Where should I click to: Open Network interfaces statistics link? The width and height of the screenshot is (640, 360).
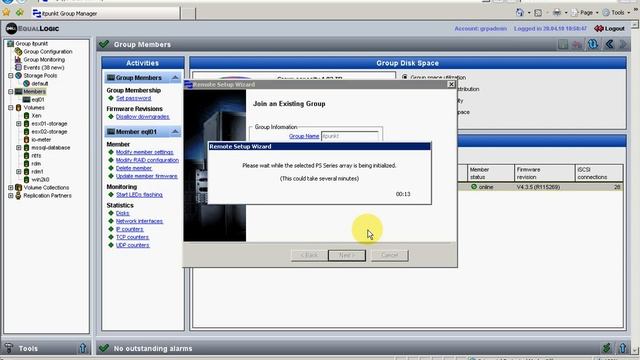(139, 221)
